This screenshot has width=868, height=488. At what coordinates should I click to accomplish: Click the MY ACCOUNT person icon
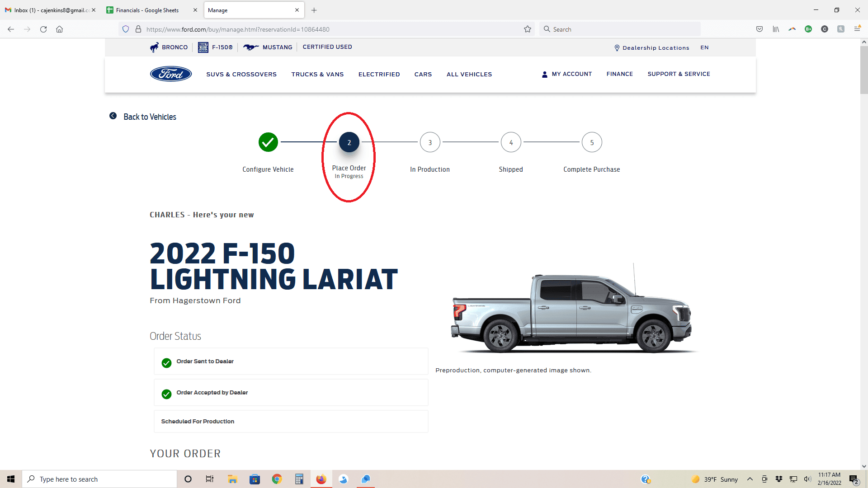(545, 74)
